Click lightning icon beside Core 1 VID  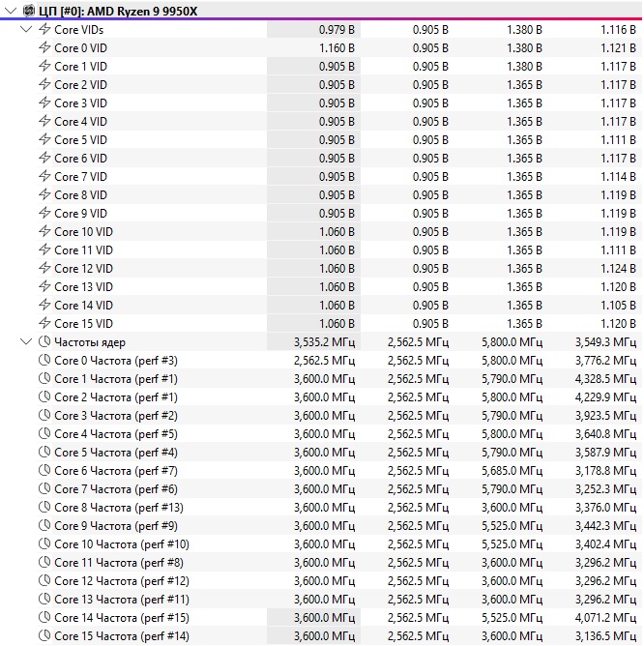(44, 66)
